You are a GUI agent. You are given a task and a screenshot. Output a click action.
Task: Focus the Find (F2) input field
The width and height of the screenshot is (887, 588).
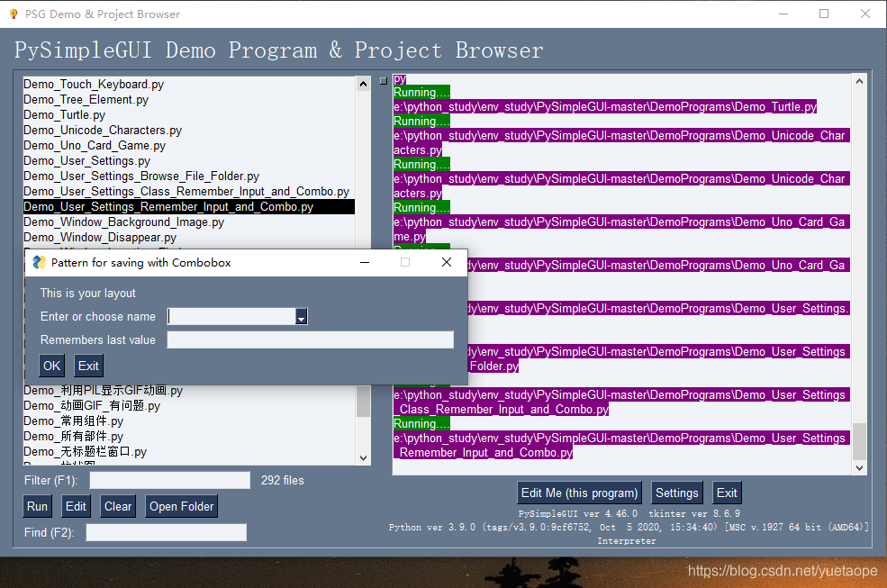pos(167,532)
